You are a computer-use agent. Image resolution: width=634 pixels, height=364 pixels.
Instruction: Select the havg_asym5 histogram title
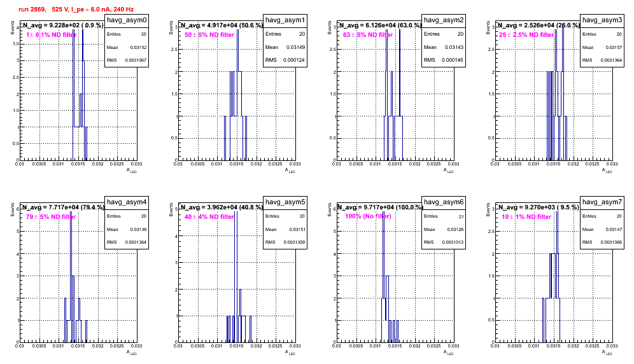click(x=285, y=202)
